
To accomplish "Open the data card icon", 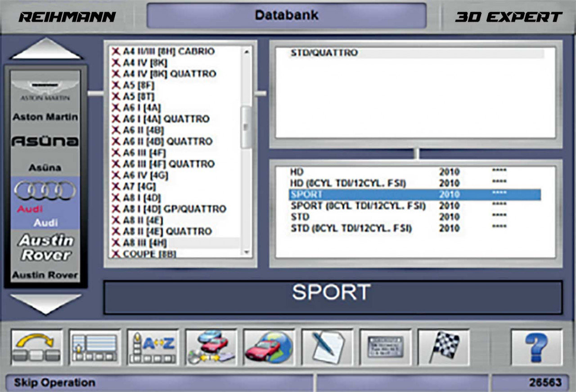I will click(x=385, y=347).
